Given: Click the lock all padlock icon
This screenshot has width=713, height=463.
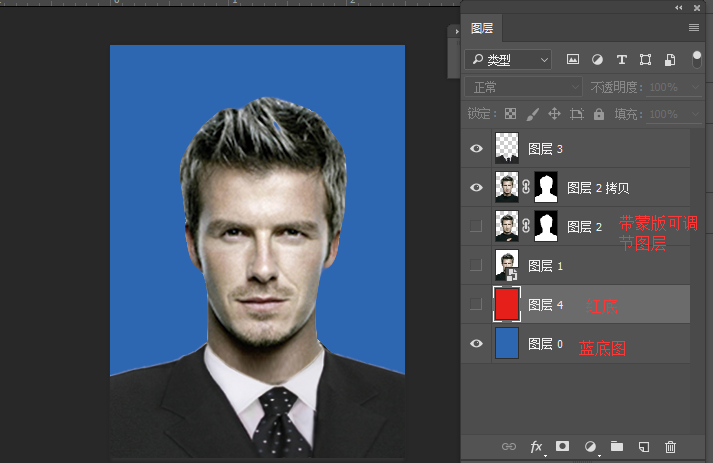Looking at the screenshot, I should click(599, 115).
